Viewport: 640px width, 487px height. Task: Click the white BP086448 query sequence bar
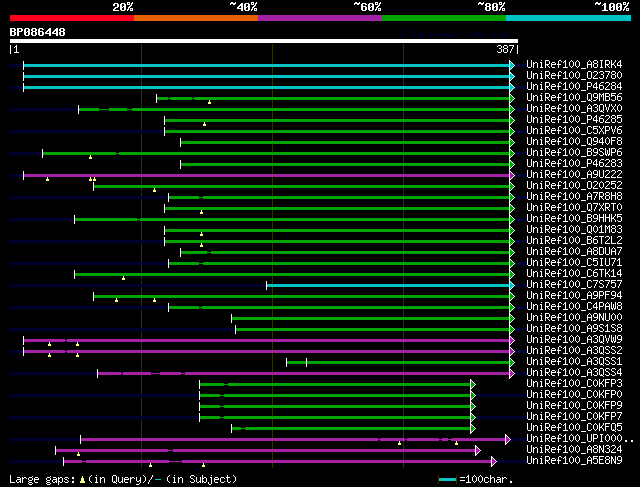click(264, 41)
